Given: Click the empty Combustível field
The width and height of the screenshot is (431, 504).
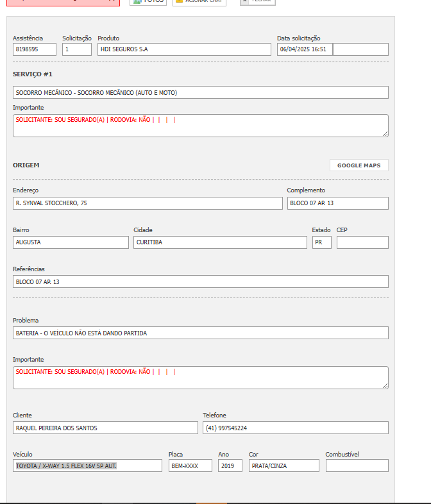Looking at the screenshot, I should coord(357,466).
